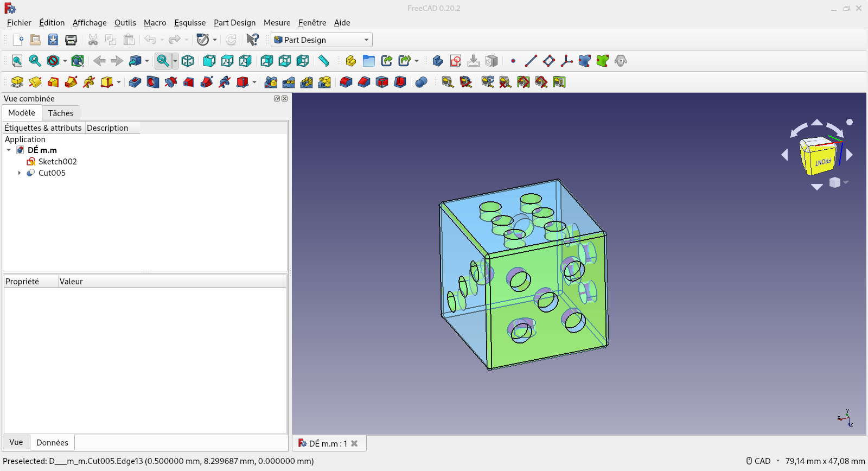Select the Boolean operation tool
This screenshot has height=471, width=868.
[421, 82]
